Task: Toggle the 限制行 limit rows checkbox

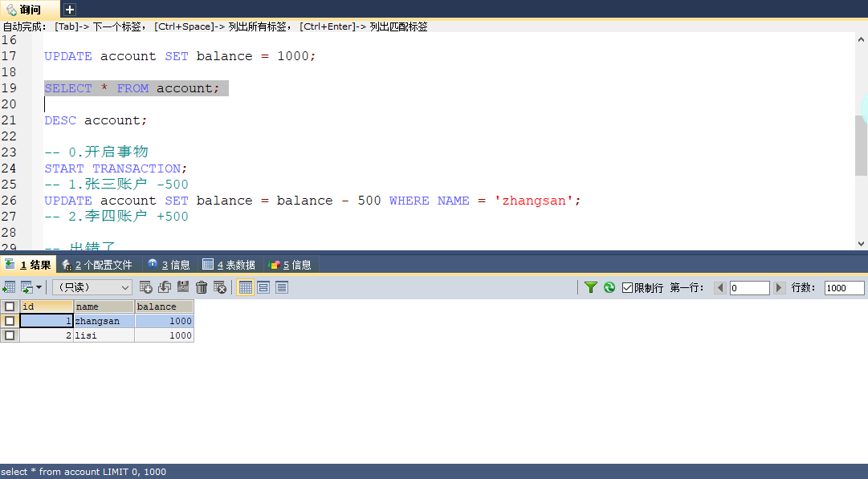Action: coord(627,287)
